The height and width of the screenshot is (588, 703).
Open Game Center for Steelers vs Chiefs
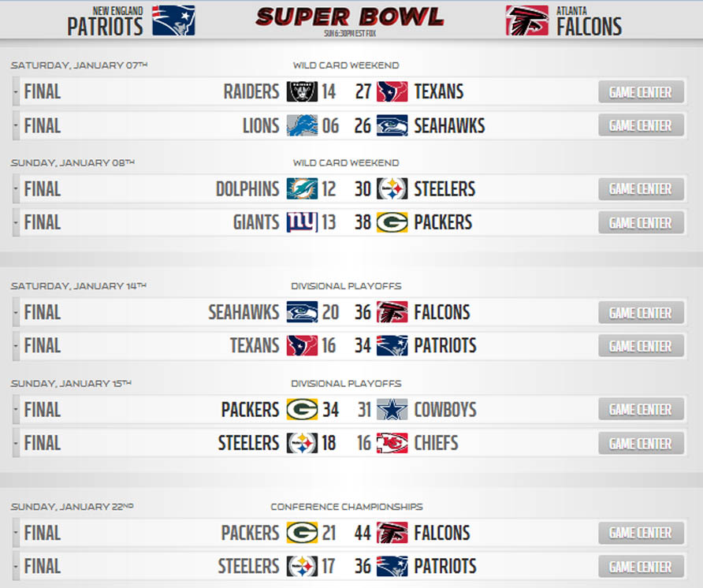coord(640,443)
